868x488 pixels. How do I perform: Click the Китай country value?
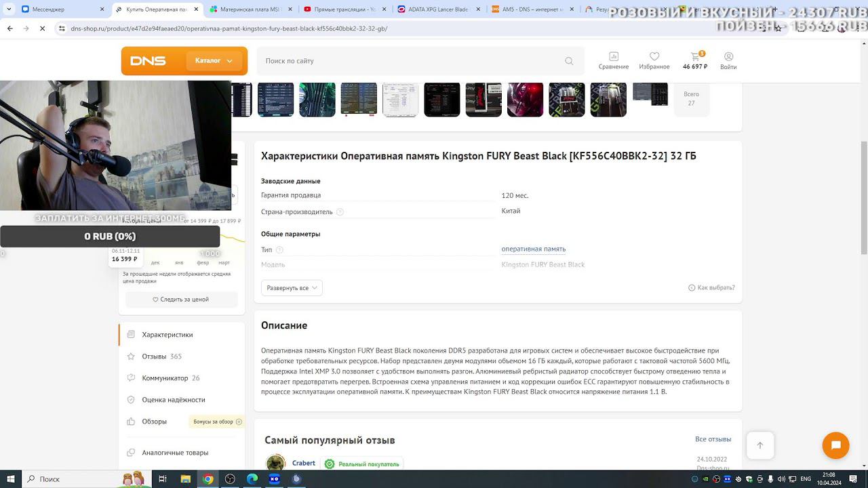pos(511,211)
